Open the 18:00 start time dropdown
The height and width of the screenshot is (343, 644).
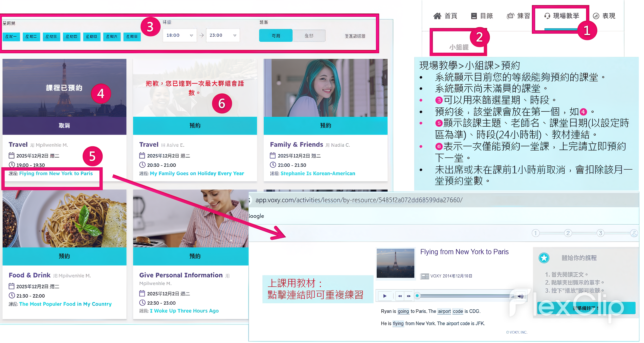180,36
